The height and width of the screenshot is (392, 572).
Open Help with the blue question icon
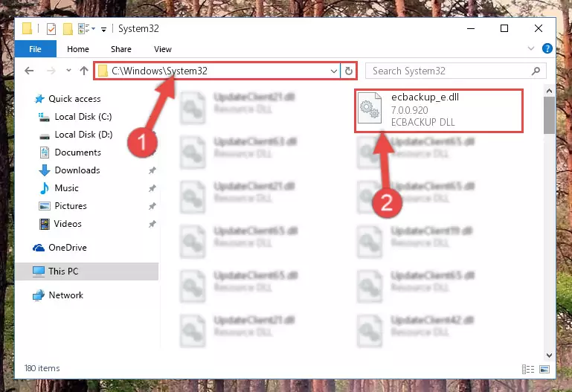coord(547,48)
